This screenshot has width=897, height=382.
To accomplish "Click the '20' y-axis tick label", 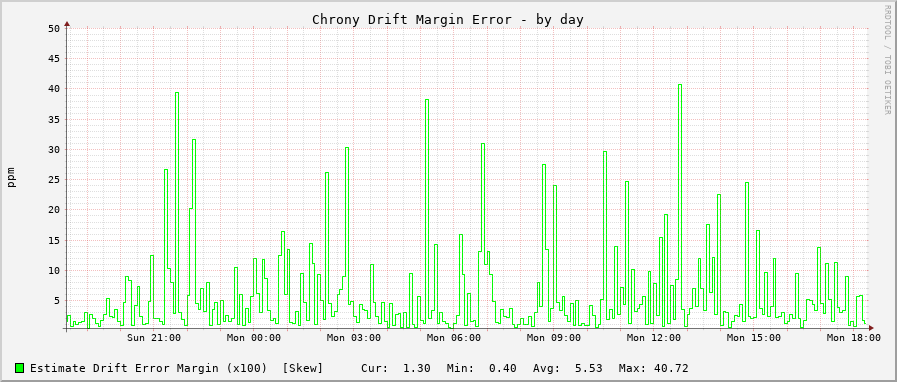I will point(54,210).
